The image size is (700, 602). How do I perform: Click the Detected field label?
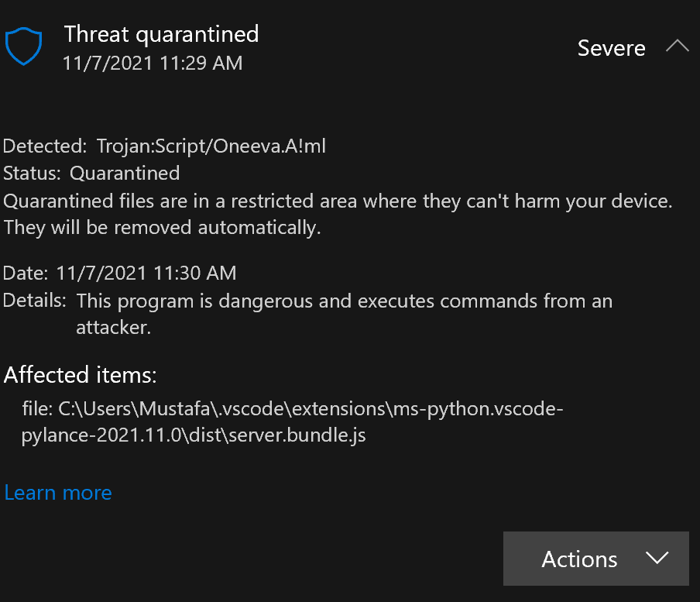tap(44, 146)
